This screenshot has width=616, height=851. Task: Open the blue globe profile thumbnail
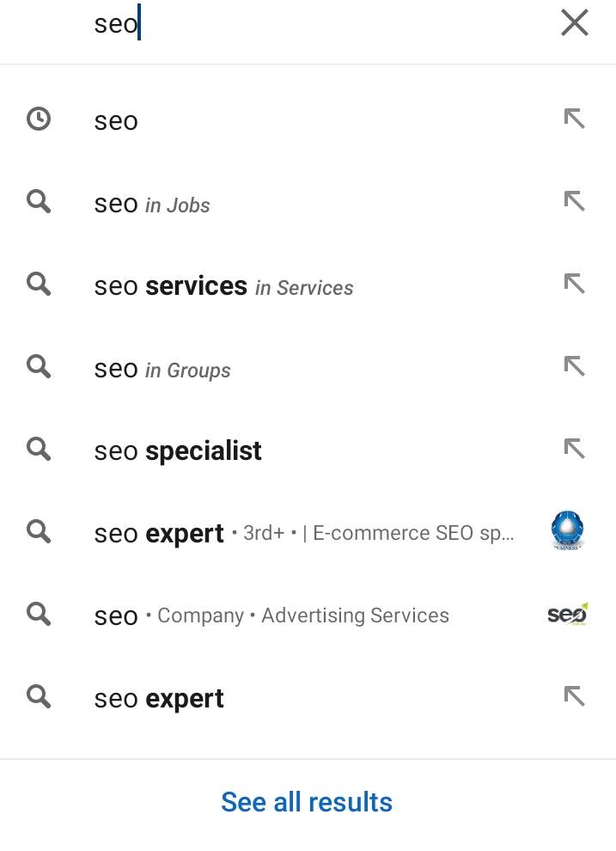coord(567,530)
